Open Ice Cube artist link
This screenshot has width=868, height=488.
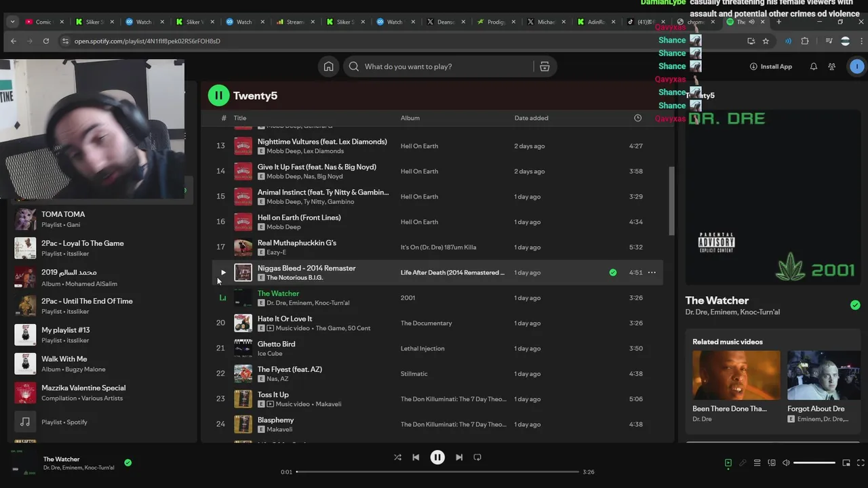pos(270,353)
